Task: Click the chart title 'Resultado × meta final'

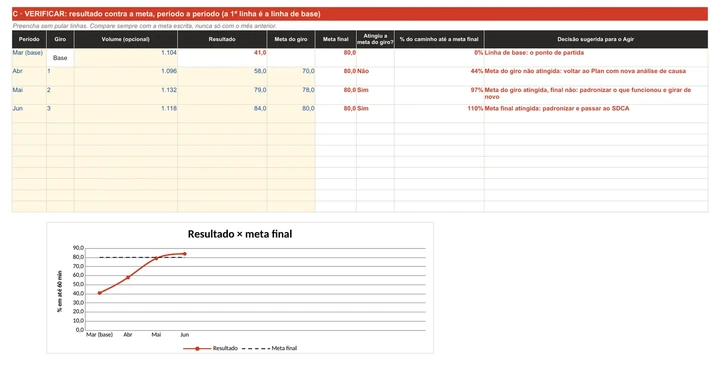Action: tap(240, 234)
